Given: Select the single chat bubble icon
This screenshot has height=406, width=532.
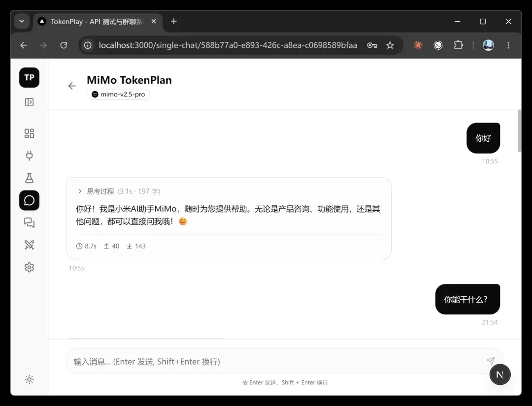Looking at the screenshot, I should tap(29, 200).
